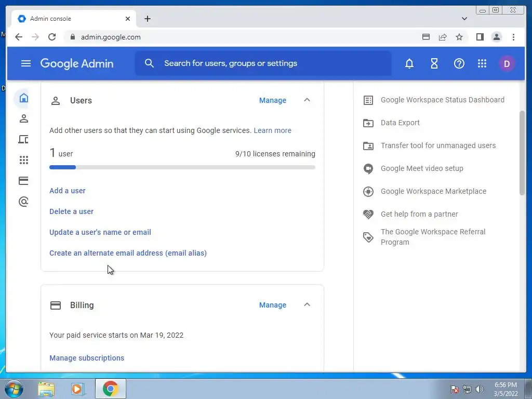
Task: Click the search magnifier icon
Action: 149,63
